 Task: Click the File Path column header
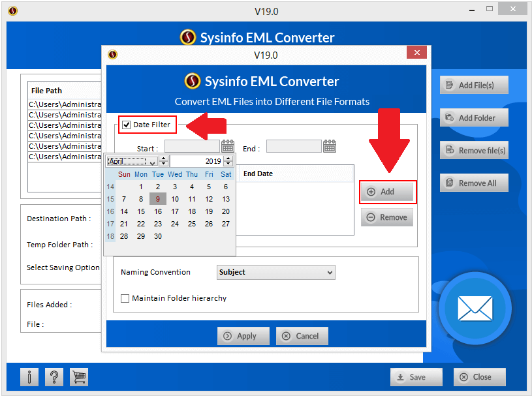(65, 91)
